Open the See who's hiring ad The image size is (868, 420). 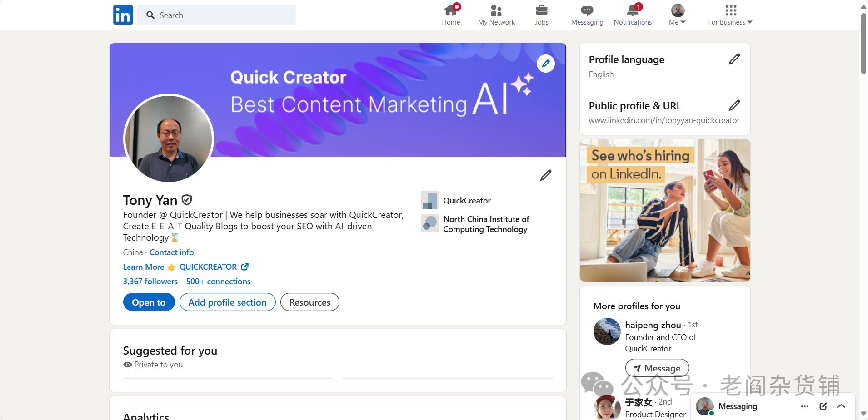tap(665, 210)
